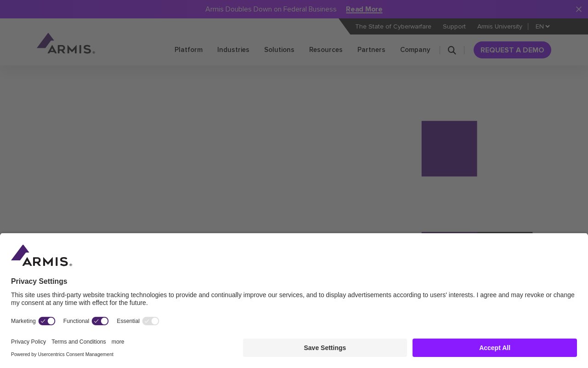Click the Armis Doubles Down on Federal Business text
This screenshot has width=588, height=368.
(x=271, y=9)
